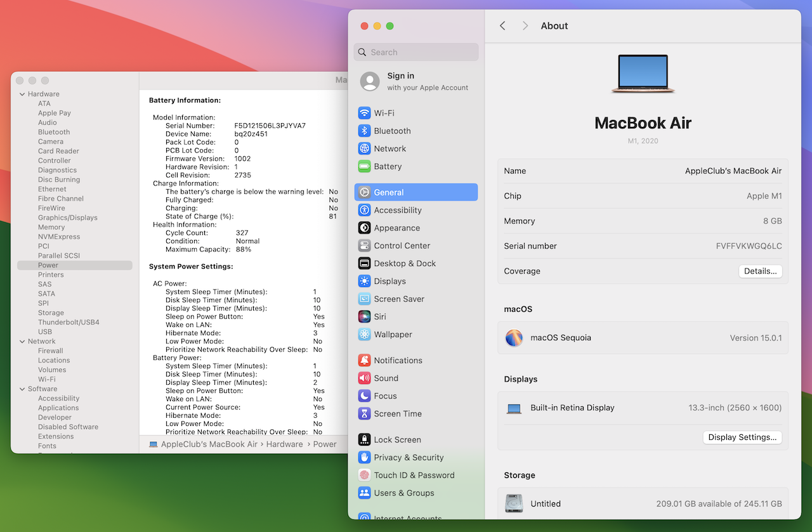Open Sound settings pane
The image size is (812, 532).
(416, 378)
